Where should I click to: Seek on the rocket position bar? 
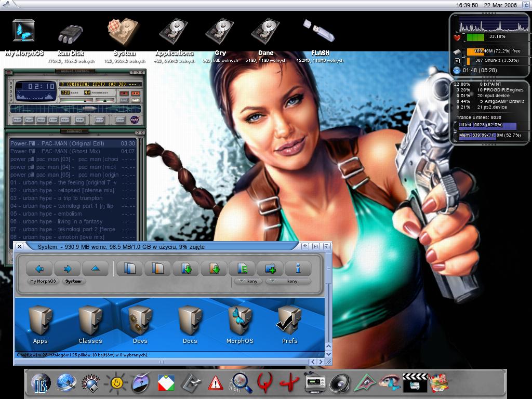75,109
